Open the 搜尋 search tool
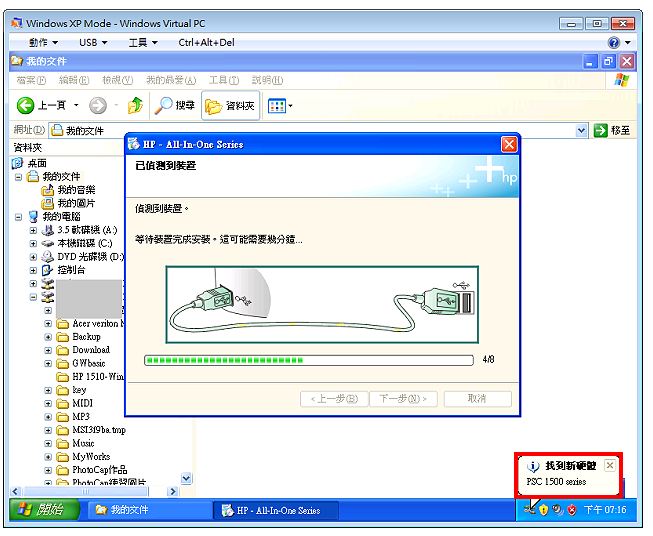 174,105
